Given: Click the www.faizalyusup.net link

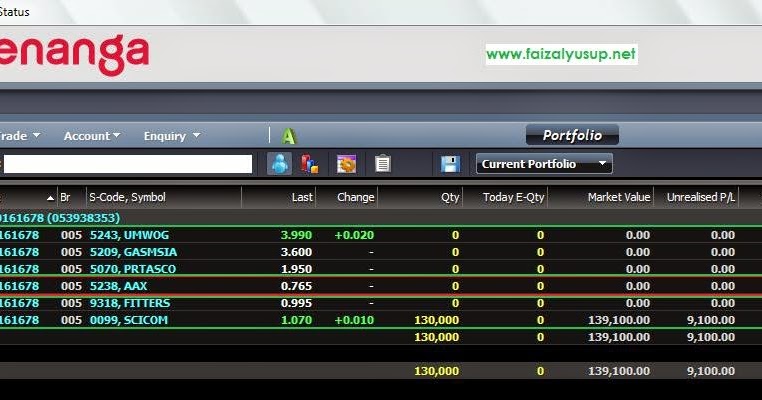Looking at the screenshot, I should tap(561, 54).
